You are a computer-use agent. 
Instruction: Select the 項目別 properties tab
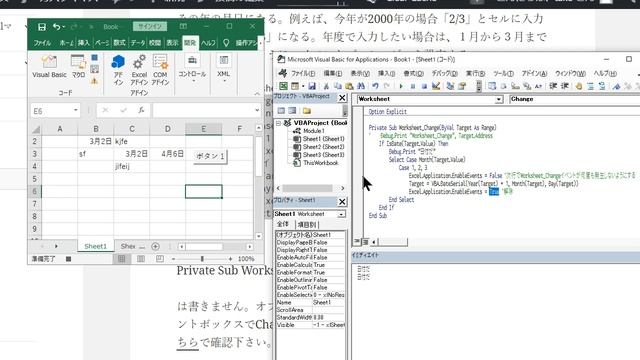pos(307,224)
